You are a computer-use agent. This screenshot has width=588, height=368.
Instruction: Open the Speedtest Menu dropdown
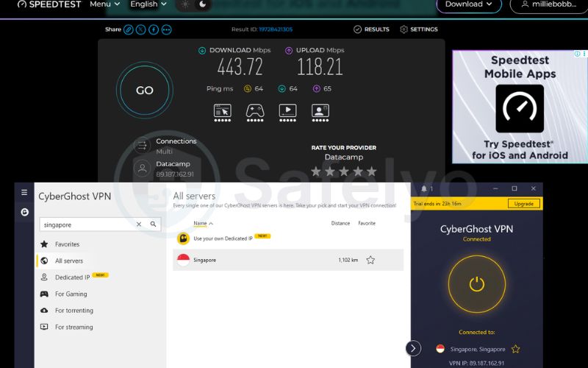[x=104, y=4]
